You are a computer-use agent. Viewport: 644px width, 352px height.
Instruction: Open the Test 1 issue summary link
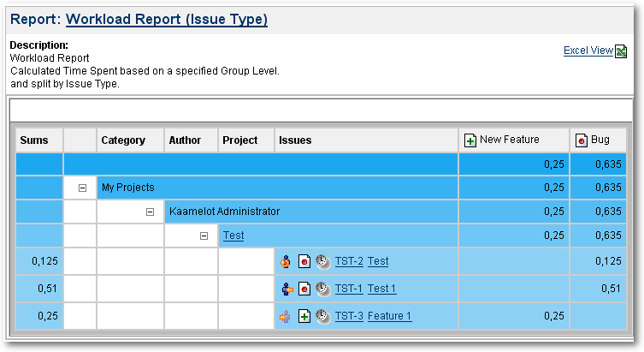[x=381, y=289]
